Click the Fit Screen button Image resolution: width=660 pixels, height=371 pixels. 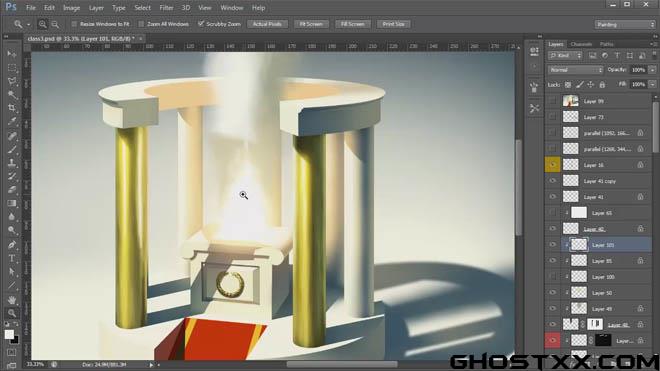pyautogui.click(x=311, y=24)
